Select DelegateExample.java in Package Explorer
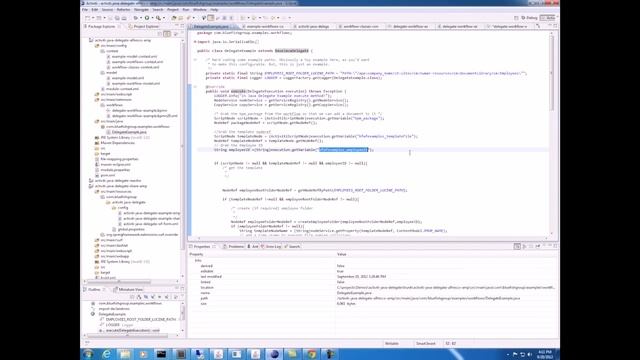The image size is (640, 360). [x=129, y=132]
